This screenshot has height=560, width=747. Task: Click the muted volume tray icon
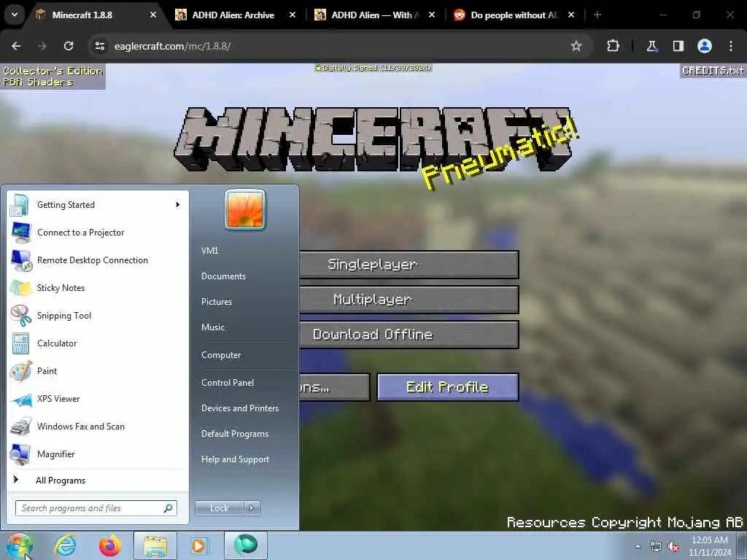point(673,547)
